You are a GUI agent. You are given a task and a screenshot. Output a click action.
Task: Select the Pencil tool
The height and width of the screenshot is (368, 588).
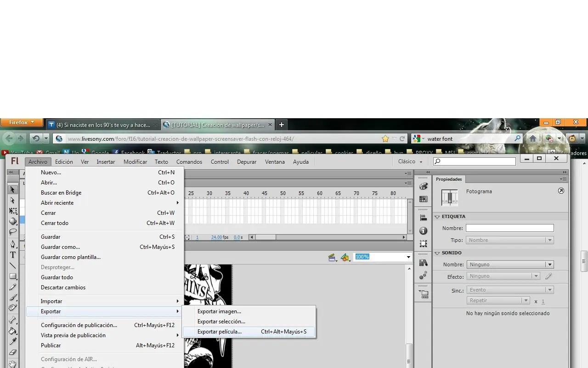click(x=13, y=287)
